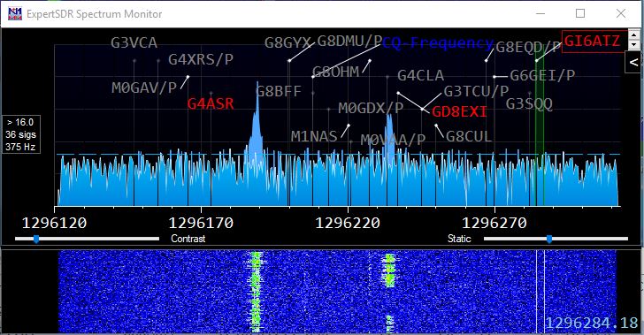Click the 1296220 frequency axis label
The height and width of the screenshot is (335, 644).
[x=348, y=223]
